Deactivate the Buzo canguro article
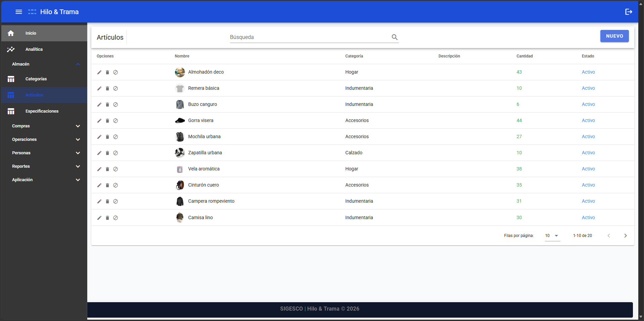The width and height of the screenshot is (644, 321). click(x=116, y=105)
